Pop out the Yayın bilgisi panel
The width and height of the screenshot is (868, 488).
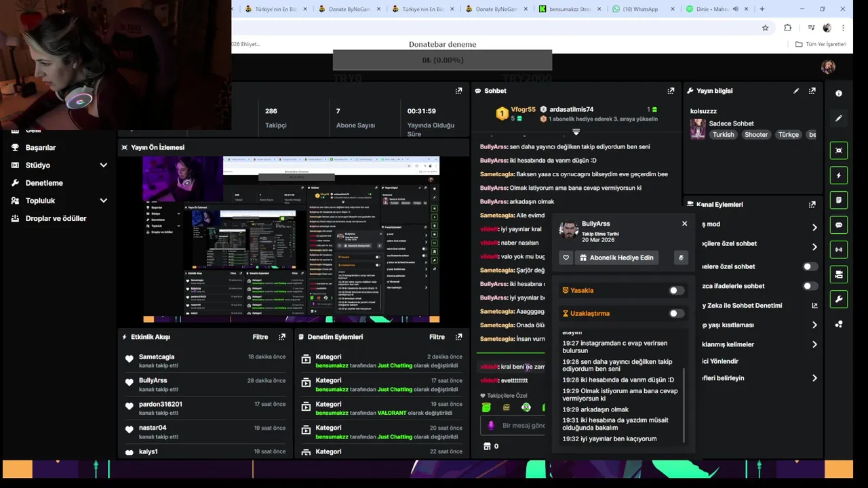pos(812,91)
